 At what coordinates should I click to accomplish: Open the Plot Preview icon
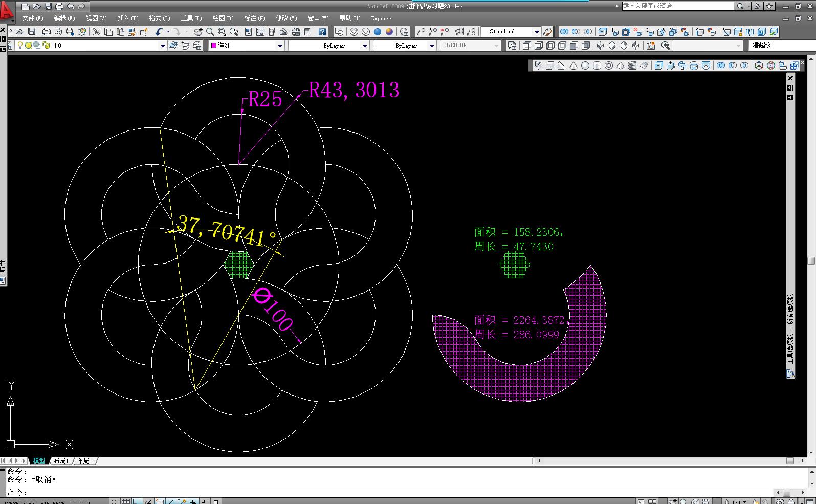point(58,32)
